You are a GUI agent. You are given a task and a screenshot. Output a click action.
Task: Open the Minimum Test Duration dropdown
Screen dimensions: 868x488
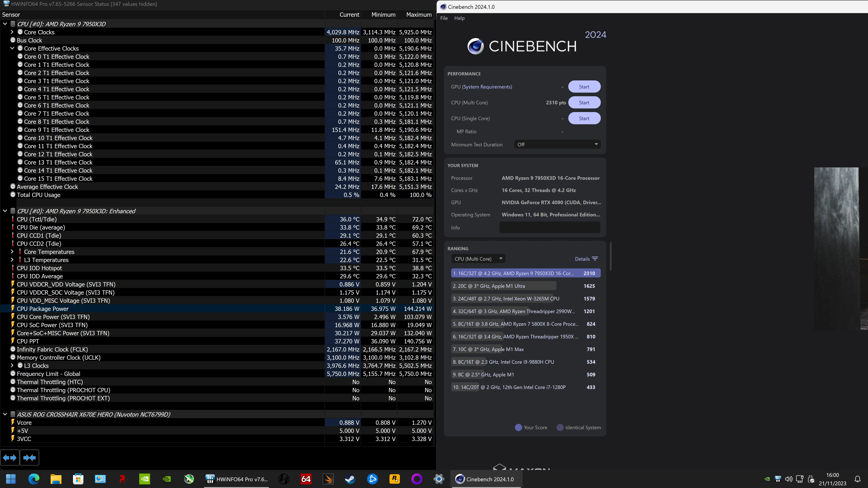tap(557, 145)
